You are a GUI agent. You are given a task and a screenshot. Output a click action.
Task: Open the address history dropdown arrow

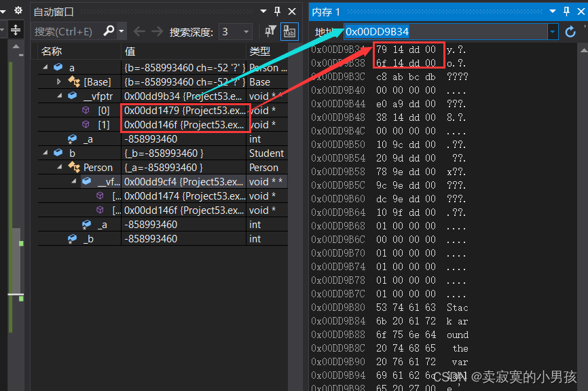tap(553, 32)
